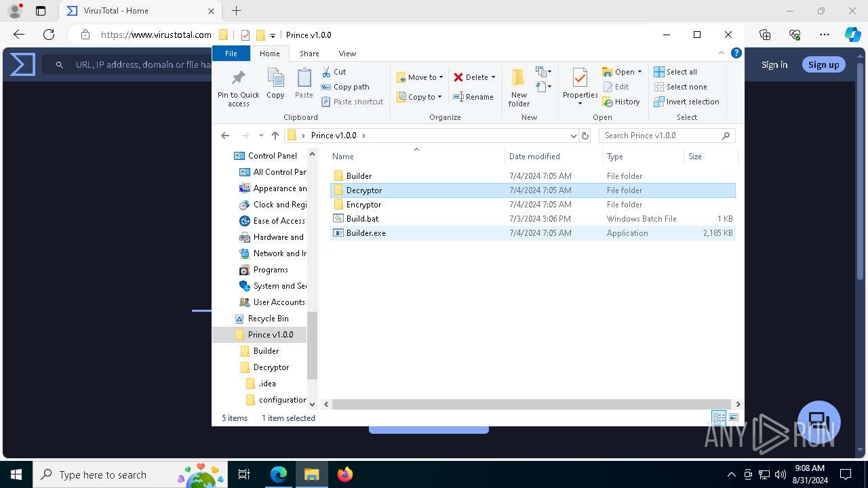Open Microsoft Edge from the taskbar
The height and width of the screenshot is (488, 868).
pyautogui.click(x=279, y=474)
